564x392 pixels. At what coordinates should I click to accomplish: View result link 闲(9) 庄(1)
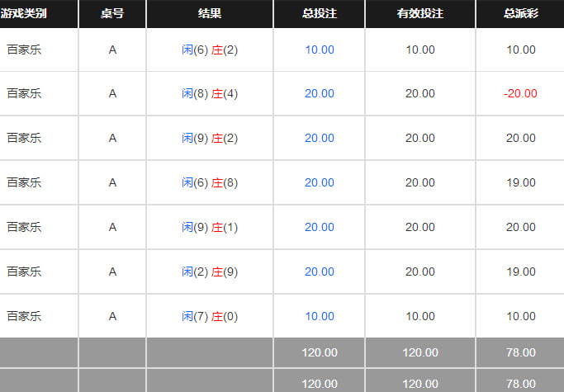coord(210,227)
